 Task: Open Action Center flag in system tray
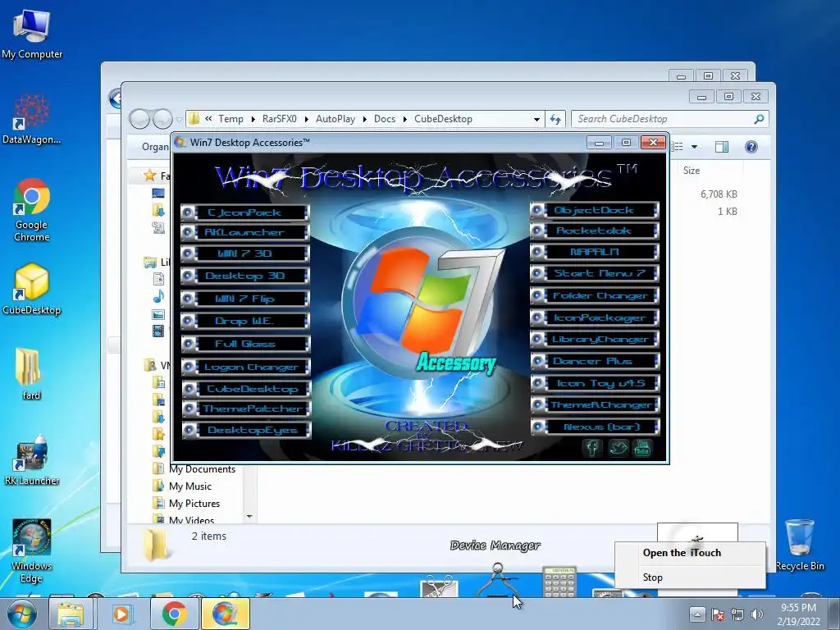coord(718,614)
